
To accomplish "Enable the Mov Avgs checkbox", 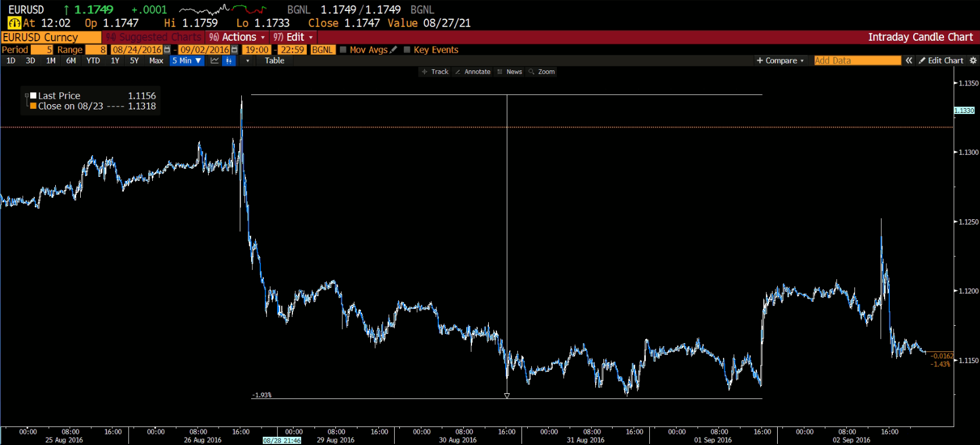I will coord(343,50).
